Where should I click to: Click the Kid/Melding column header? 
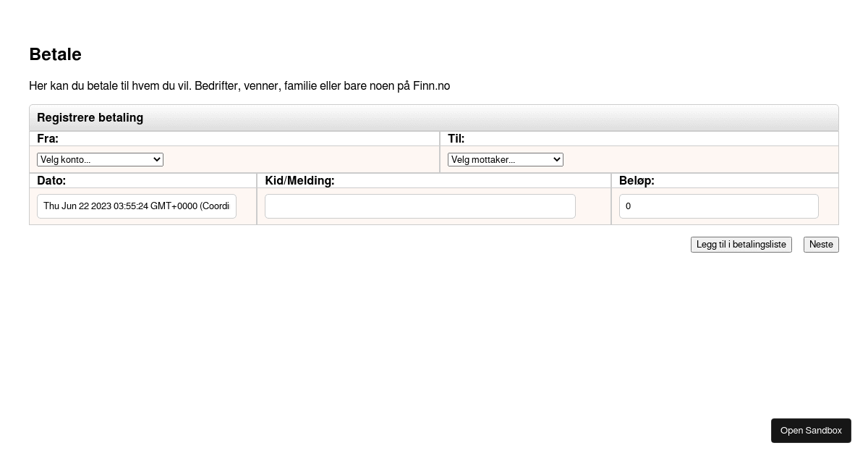point(299,180)
